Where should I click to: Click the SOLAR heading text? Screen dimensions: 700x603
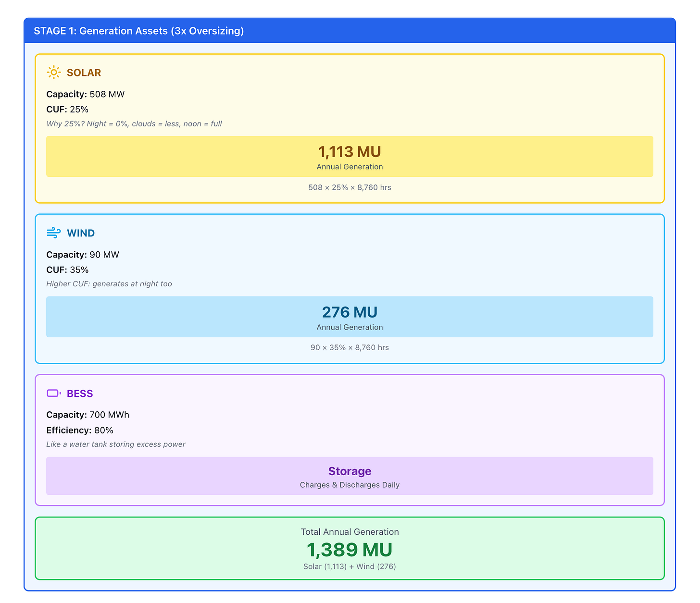(x=84, y=73)
